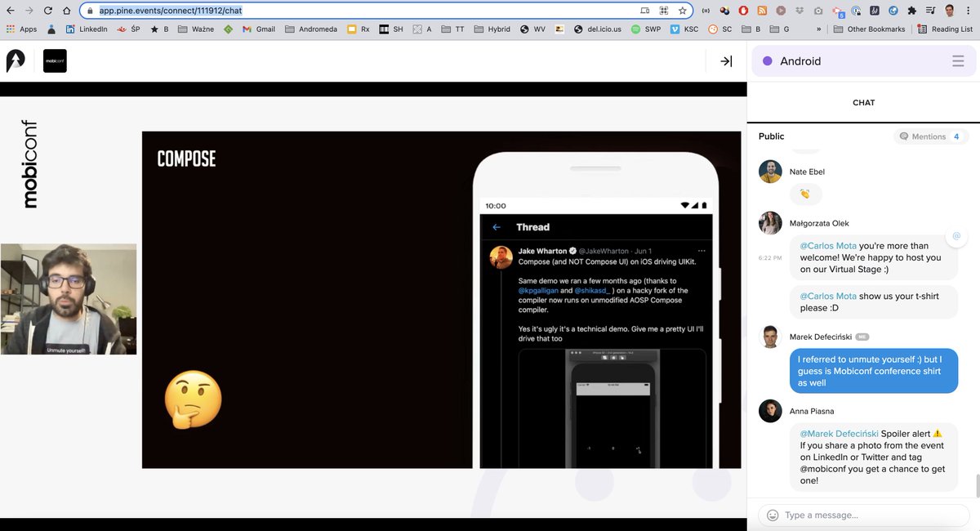Expand the G bookmarks folder
The image size is (980, 531).
[778, 29]
